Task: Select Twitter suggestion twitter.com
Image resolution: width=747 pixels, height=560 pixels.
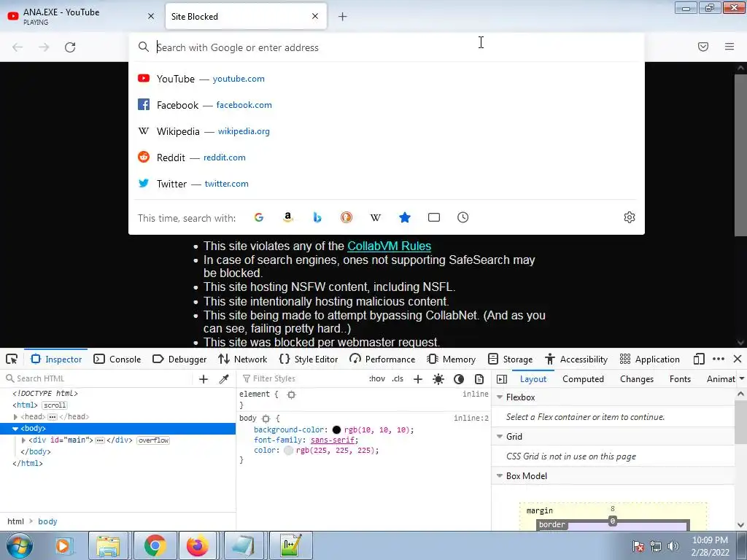Action: (x=387, y=183)
